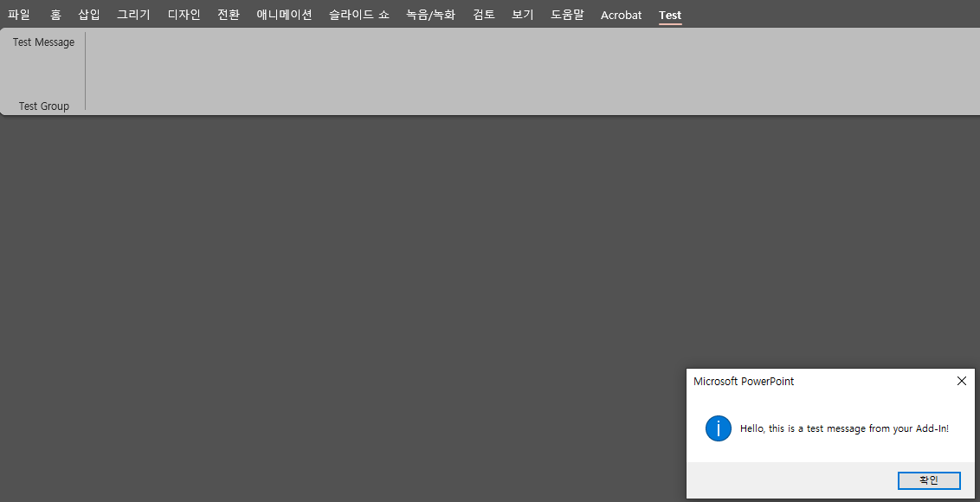Switch to the 홈 ribbon tab

[x=55, y=15]
